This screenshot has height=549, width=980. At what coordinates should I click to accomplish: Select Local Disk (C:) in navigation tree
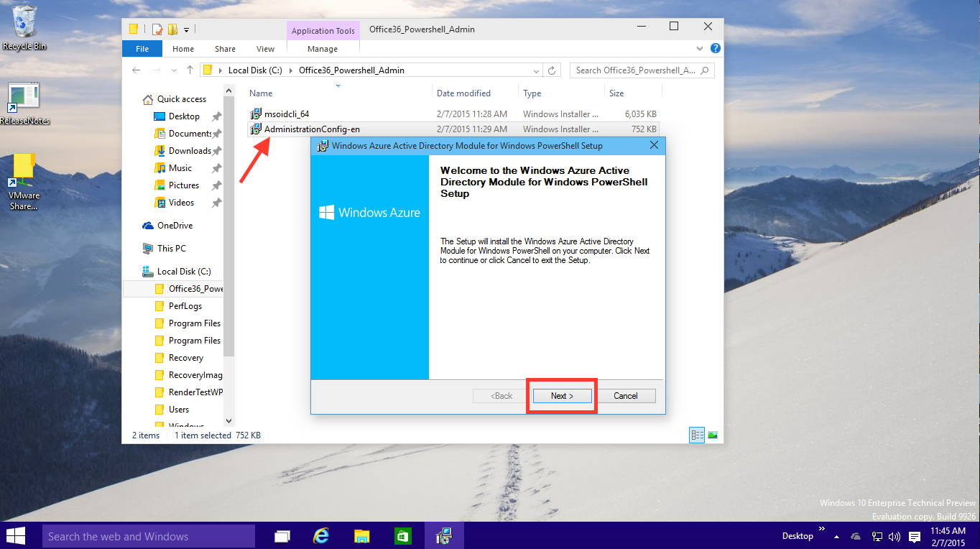click(x=184, y=272)
